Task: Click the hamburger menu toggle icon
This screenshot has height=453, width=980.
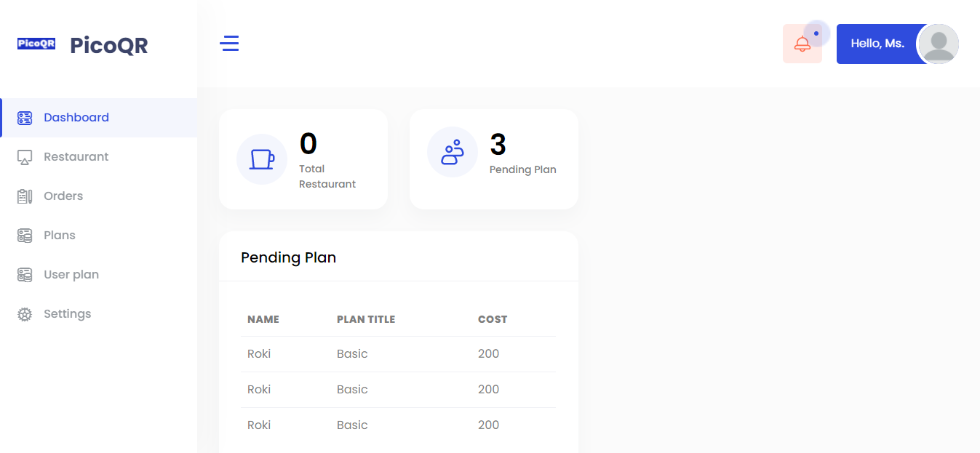Action: (229, 44)
